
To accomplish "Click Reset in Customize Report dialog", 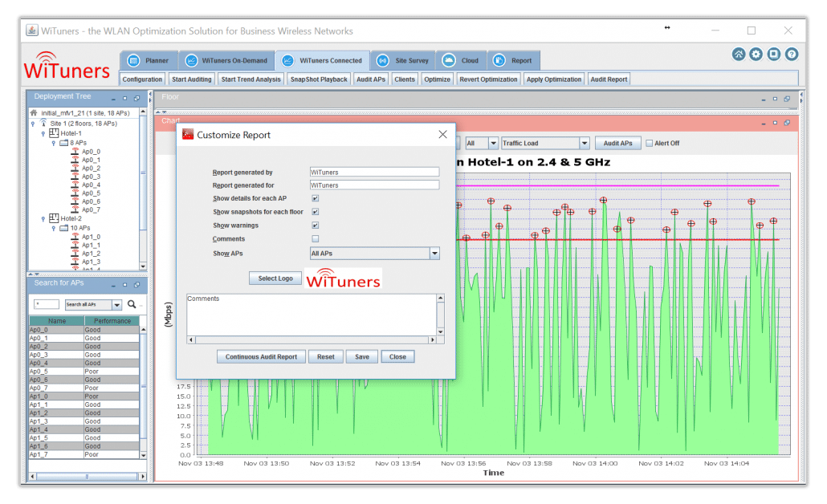I will [x=326, y=357].
